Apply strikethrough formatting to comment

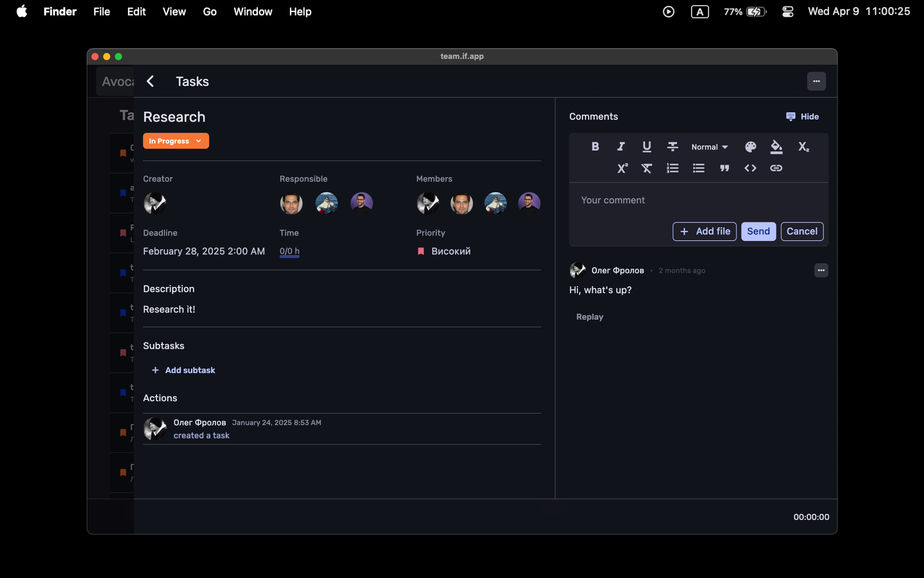click(x=672, y=146)
